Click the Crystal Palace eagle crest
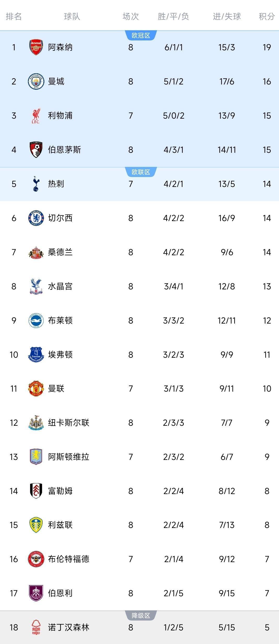This screenshot has width=279, height=644. pos(36,286)
